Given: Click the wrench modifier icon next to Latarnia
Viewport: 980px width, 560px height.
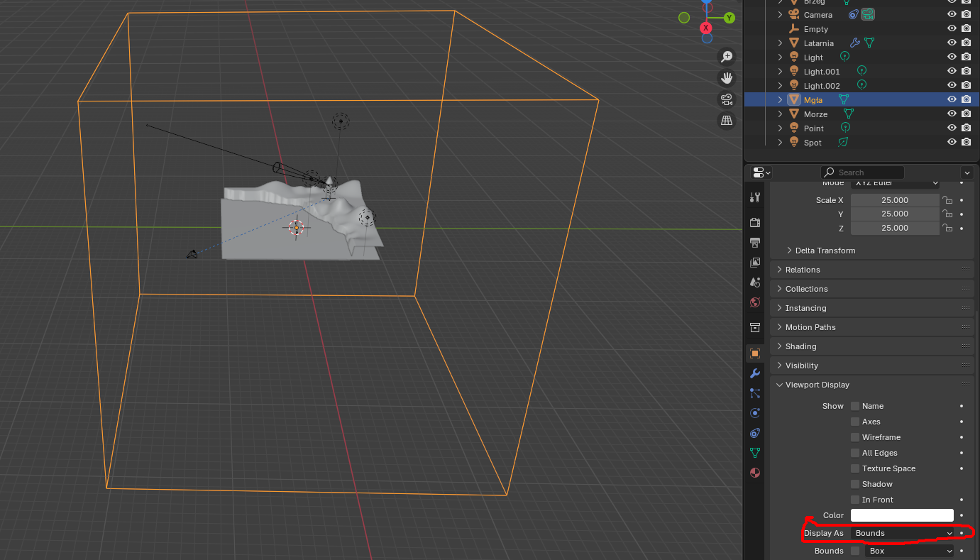Looking at the screenshot, I should pos(854,43).
